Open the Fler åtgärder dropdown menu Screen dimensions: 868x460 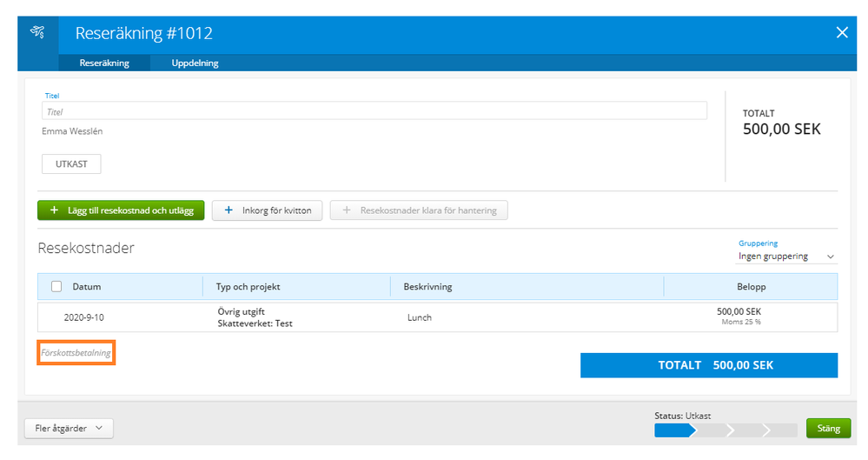pos(70,428)
